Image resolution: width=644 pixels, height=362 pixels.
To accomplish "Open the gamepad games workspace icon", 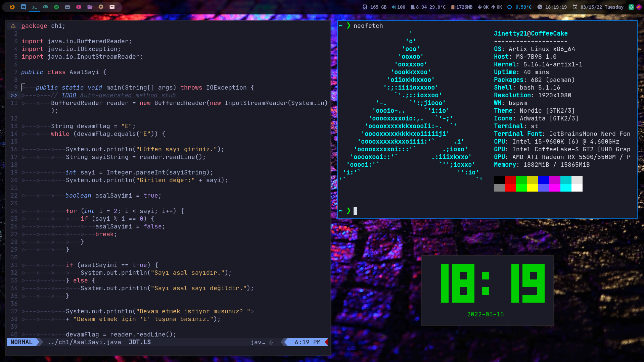I will pos(45,7).
